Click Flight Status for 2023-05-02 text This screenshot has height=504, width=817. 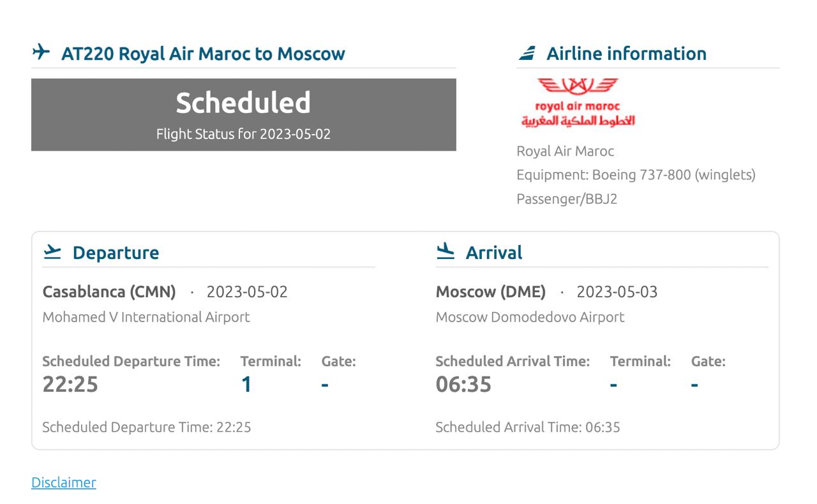coord(243,134)
